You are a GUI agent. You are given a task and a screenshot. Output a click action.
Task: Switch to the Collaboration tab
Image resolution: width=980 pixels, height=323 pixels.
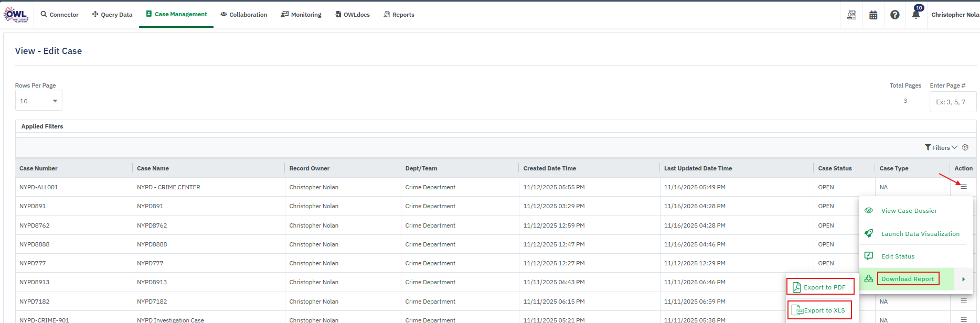pyautogui.click(x=244, y=15)
